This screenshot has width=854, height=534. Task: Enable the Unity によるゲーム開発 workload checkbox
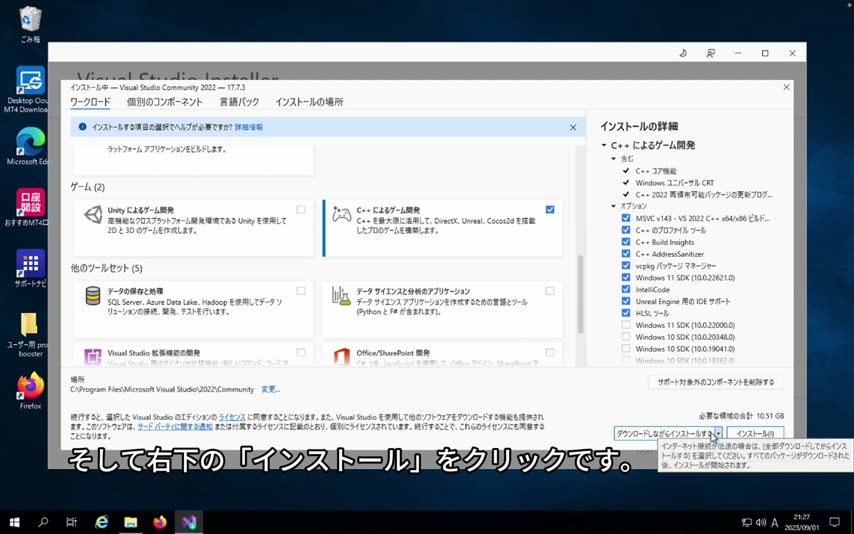tap(301, 210)
